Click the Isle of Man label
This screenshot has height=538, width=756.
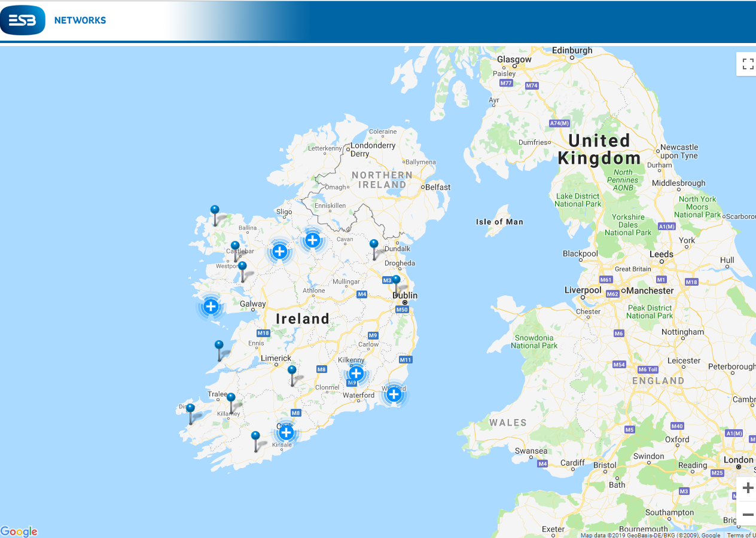point(499,222)
